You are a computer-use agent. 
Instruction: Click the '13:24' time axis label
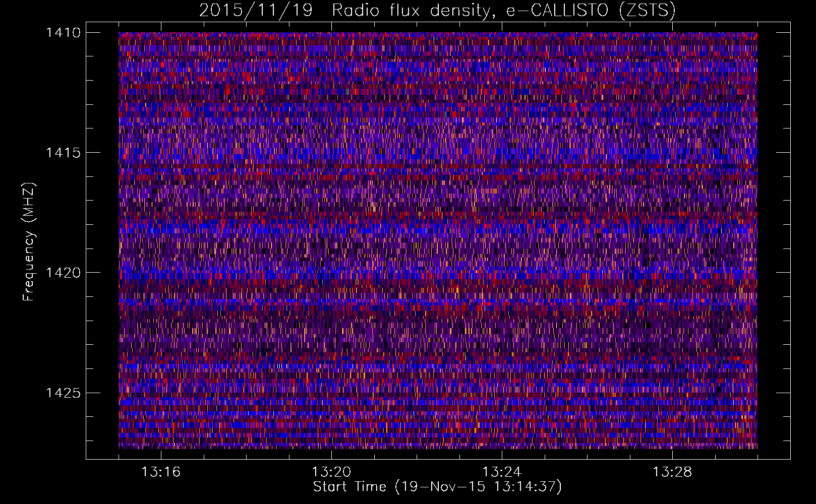click(502, 472)
